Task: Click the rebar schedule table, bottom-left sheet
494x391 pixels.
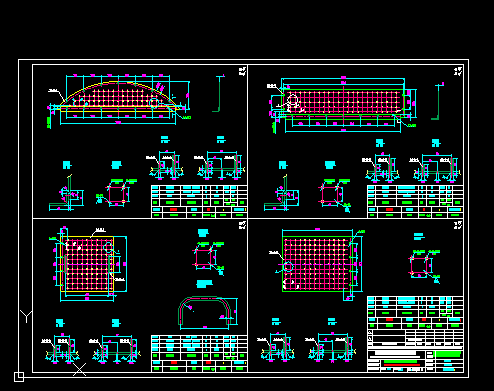Action: [199, 354]
